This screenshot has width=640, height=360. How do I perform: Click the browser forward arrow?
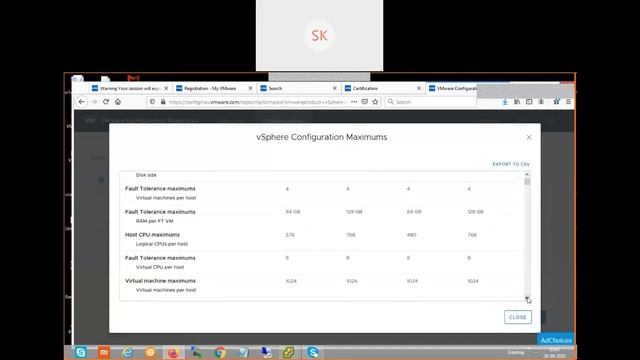coord(94,102)
